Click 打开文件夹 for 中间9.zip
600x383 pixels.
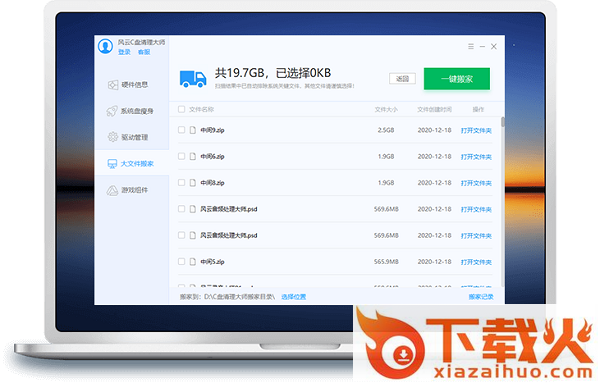[476, 130]
